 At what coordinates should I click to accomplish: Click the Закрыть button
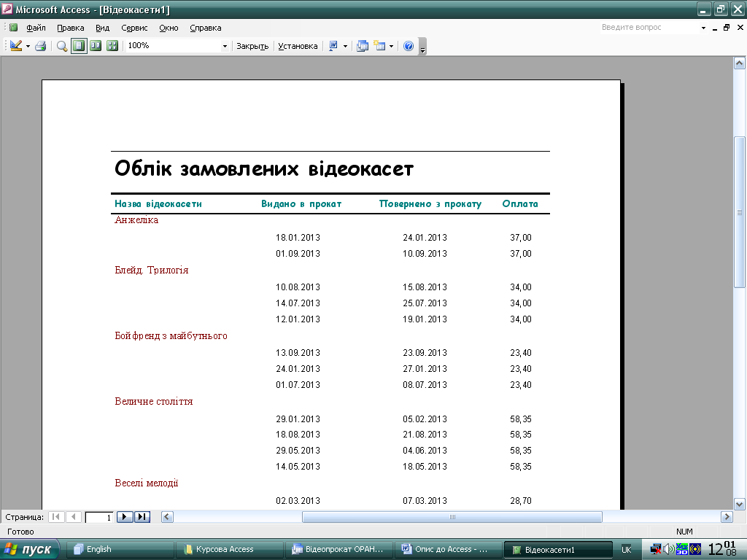(252, 46)
